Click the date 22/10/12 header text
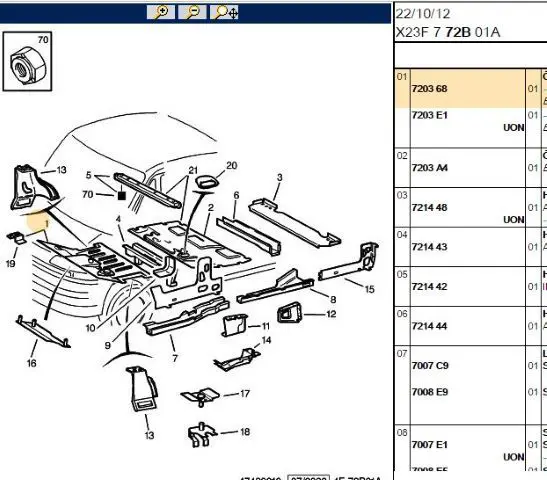The height and width of the screenshot is (480, 547). 423,14
